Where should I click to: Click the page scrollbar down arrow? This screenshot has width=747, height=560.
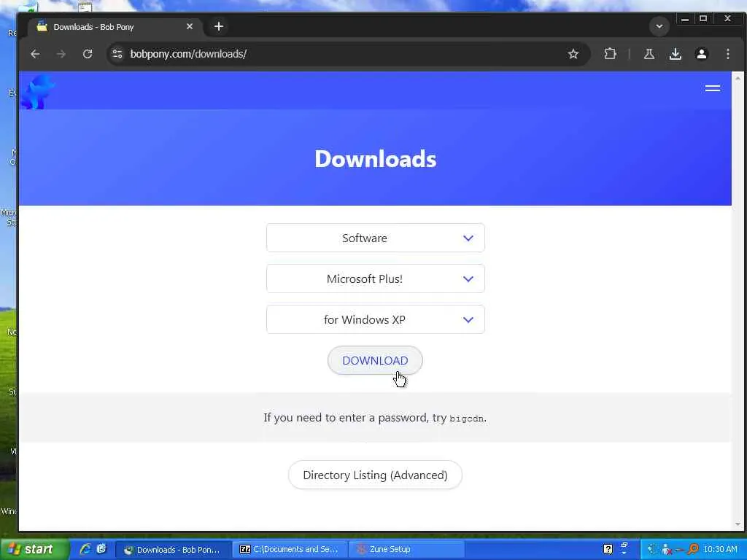[x=738, y=524]
